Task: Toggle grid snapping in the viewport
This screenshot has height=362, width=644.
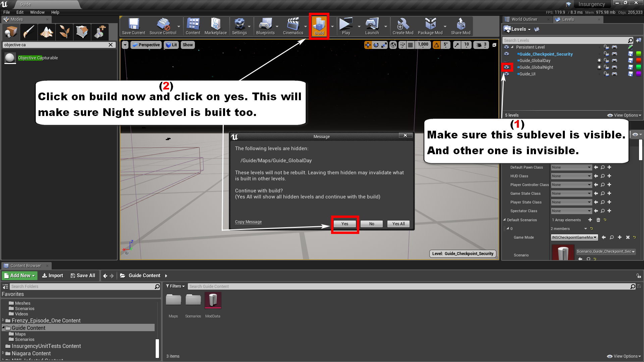Action: [410, 45]
